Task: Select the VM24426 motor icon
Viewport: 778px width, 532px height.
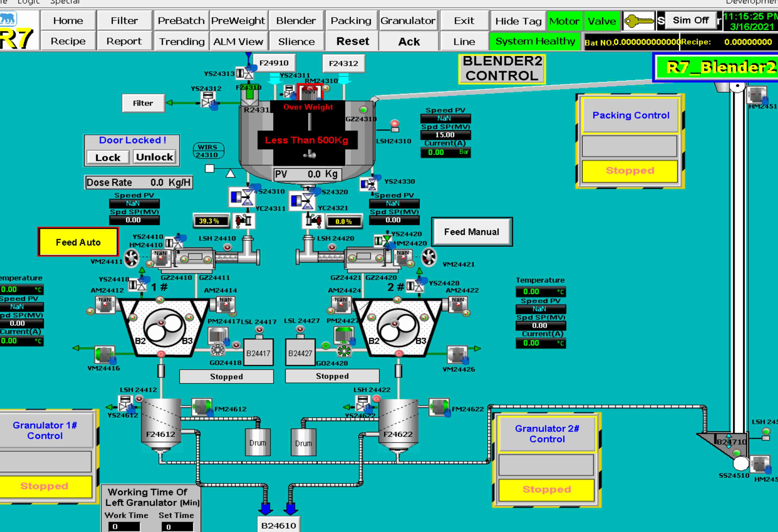Action: pyautogui.click(x=457, y=355)
